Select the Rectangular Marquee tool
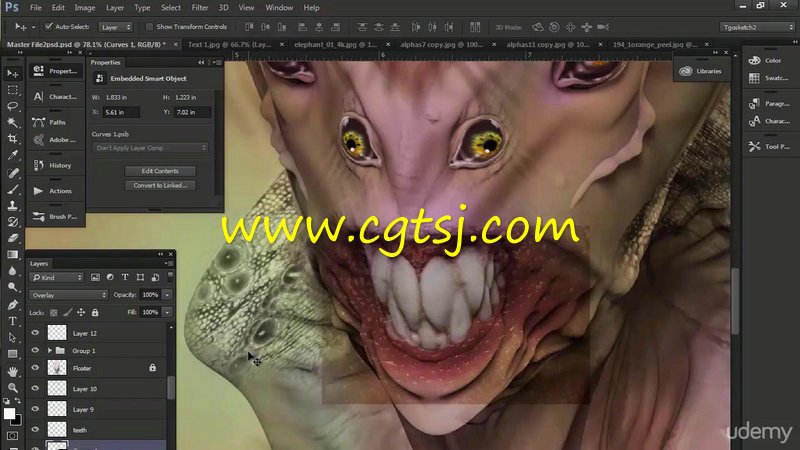 pos(13,90)
